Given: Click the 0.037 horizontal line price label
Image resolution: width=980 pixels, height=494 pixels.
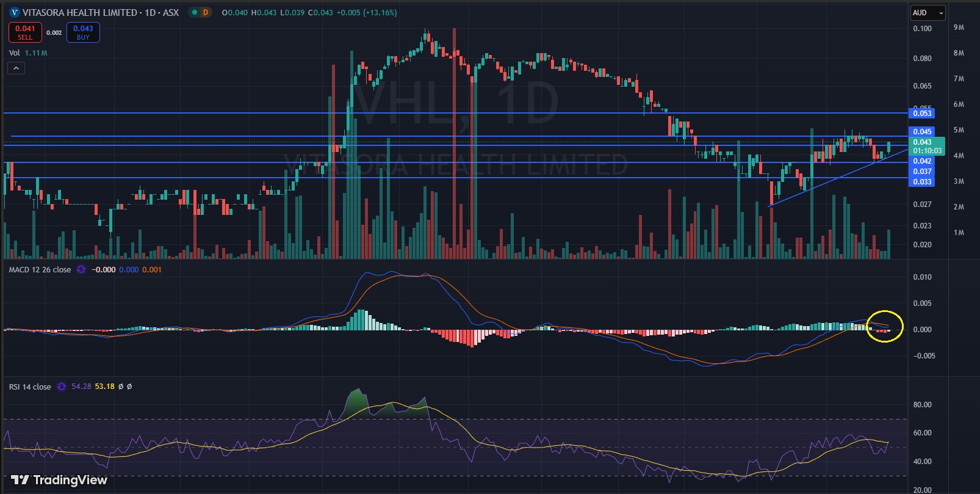Looking at the screenshot, I should pyautogui.click(x=922, y=171).
